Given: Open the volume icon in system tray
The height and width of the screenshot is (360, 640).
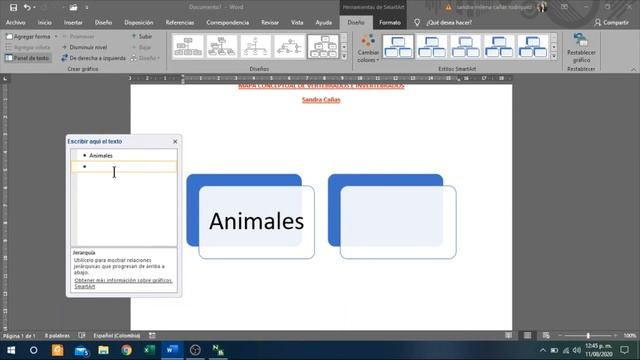Looking at the screenshot, I should 577,350.
